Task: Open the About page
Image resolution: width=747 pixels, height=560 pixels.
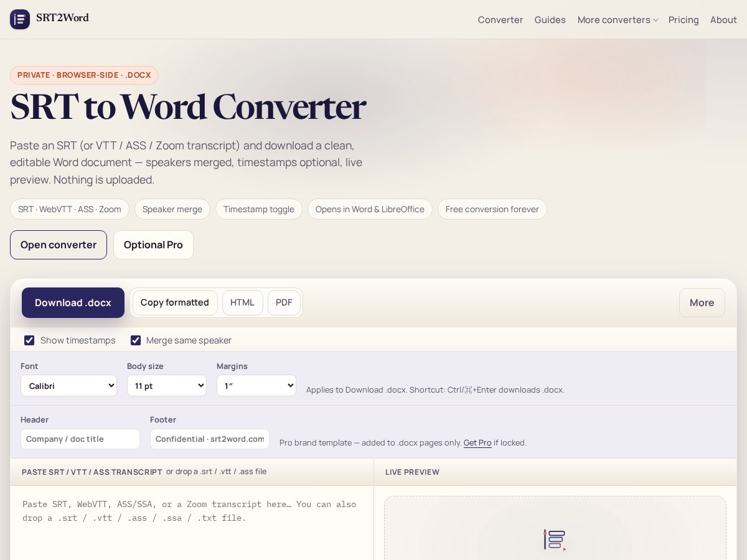Action: 723,20
